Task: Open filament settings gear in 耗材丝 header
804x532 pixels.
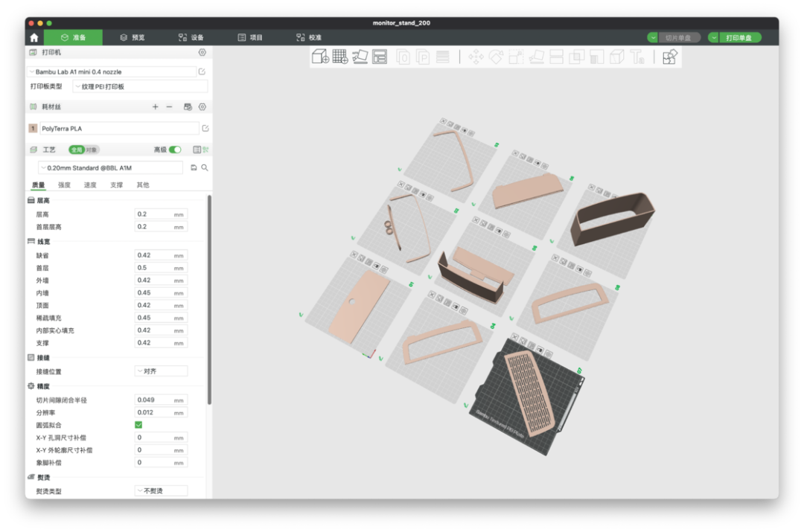Action: pyautogui.click(x=202, y=106)
